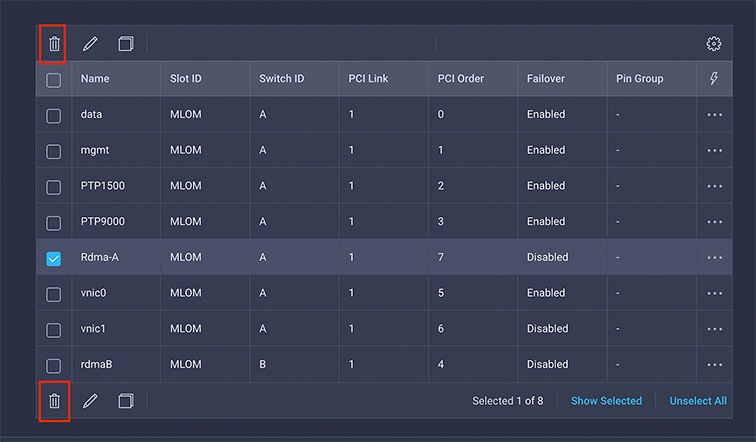756x442 pixels.
Task: Open the ellipsis menu for vnic0 row
Action: click(x=715, y=293)
